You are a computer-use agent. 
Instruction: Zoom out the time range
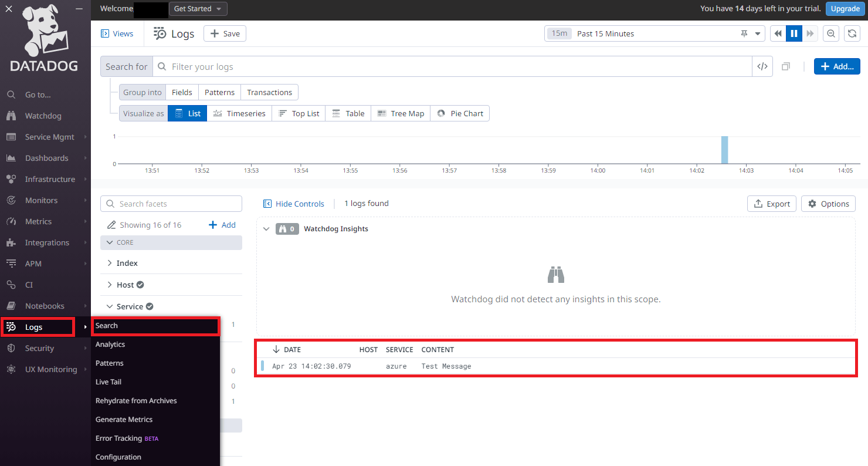[831, 33]
